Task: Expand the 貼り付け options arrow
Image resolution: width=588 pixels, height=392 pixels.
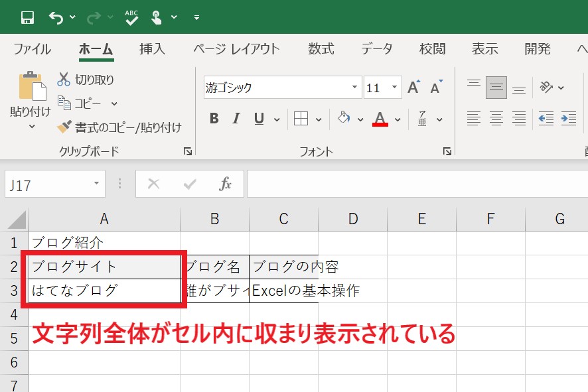Action: 33,126
